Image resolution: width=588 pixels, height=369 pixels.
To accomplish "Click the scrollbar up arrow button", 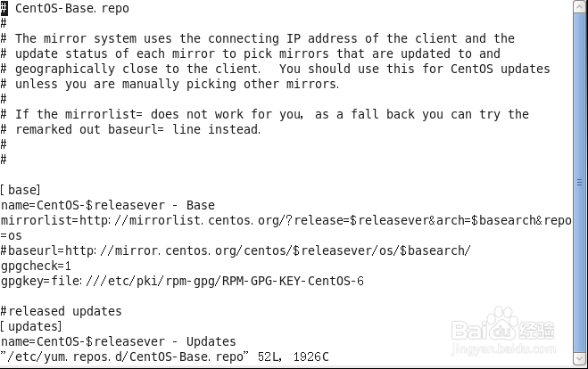I will click(x=580, y=6).
